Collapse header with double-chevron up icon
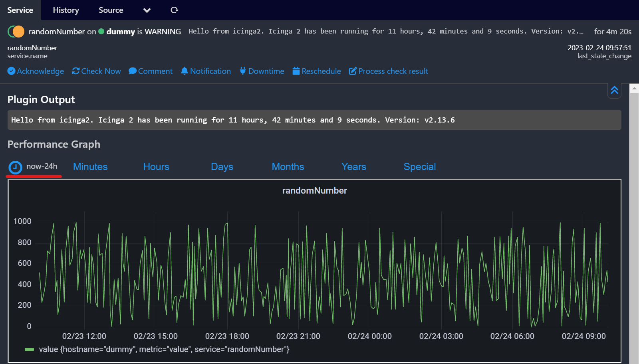Screen dimensions: 639x364 click(614, 90)
